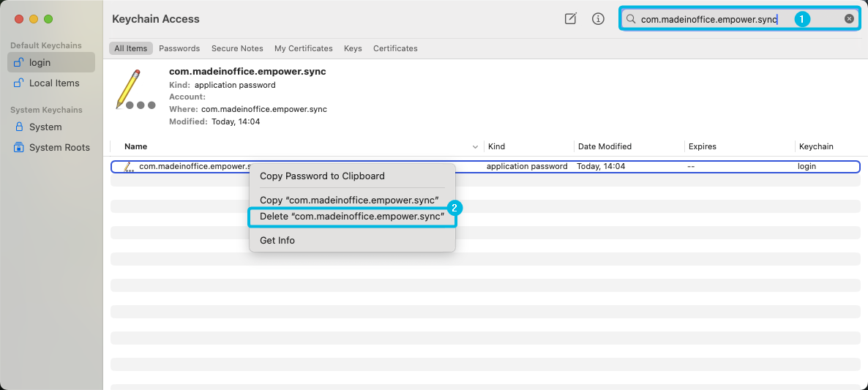The height and width of the screenshot is (390, 868).
Task: Click the small pencil icon in the list row
Action: tap(128, 166)
